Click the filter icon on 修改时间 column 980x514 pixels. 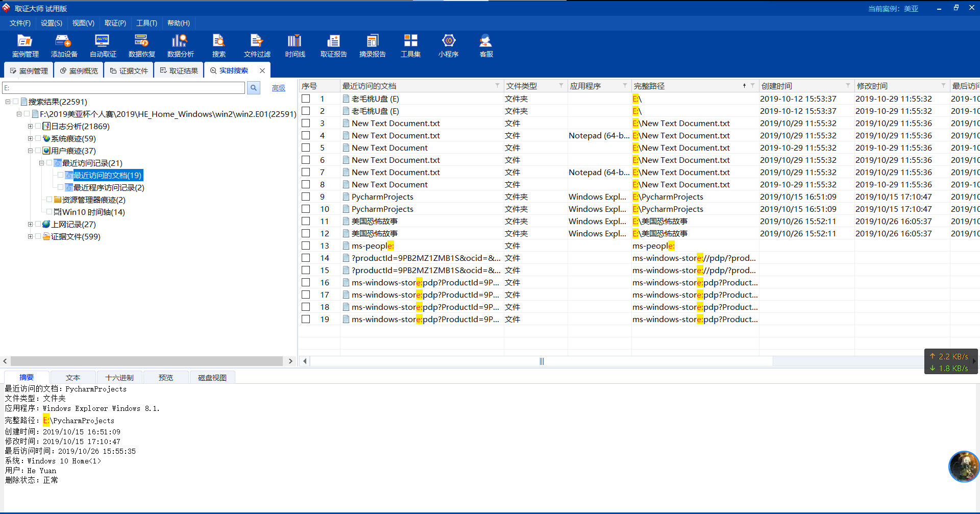[943, 85]
